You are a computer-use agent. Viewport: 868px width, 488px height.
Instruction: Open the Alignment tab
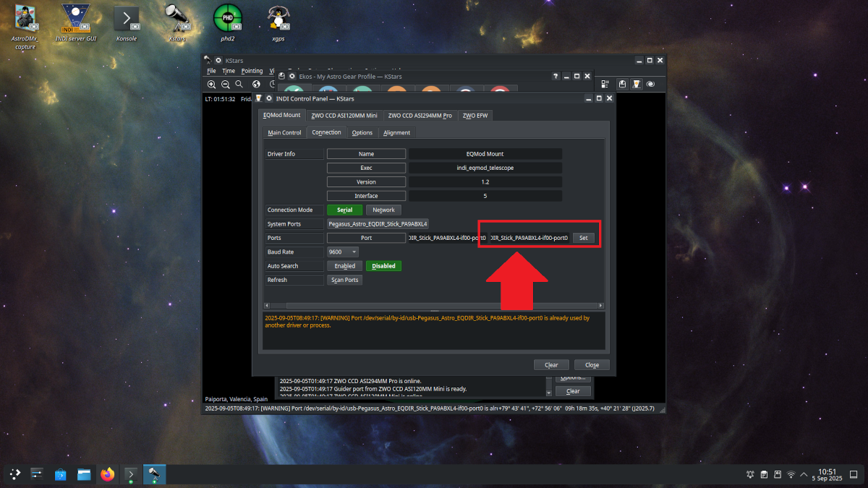[396, 132]
